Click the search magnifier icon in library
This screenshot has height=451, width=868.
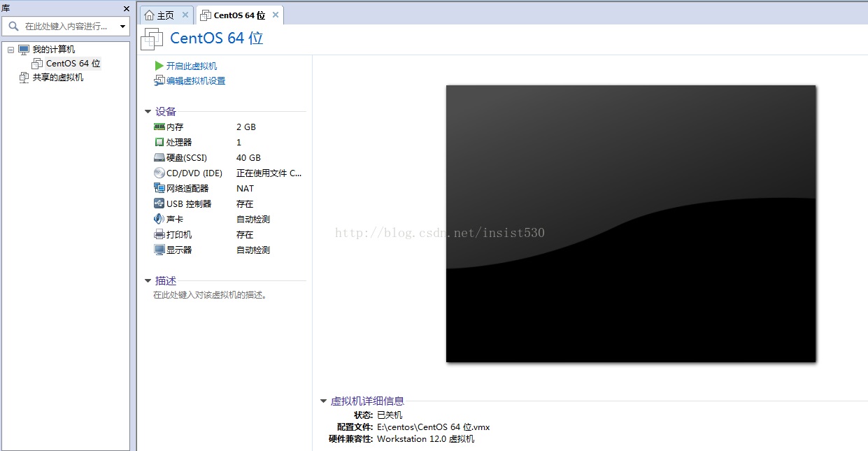[13, 27]
